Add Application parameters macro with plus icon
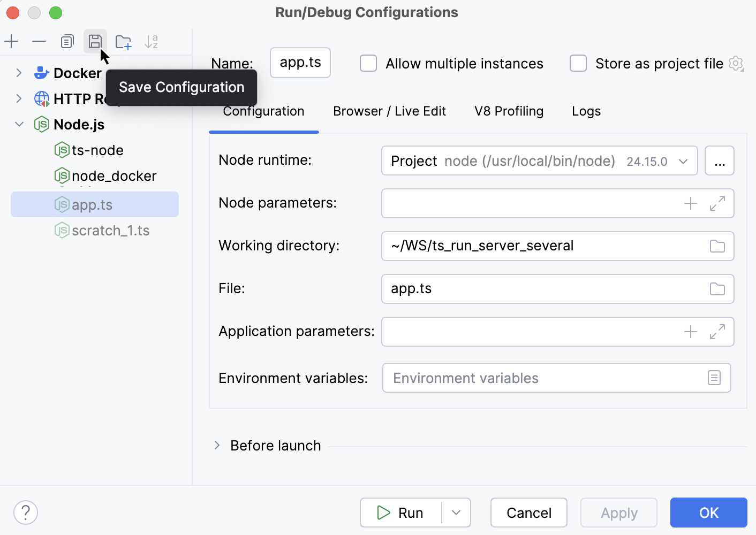This screenshot has width=756, height=535. click(691, 332)
